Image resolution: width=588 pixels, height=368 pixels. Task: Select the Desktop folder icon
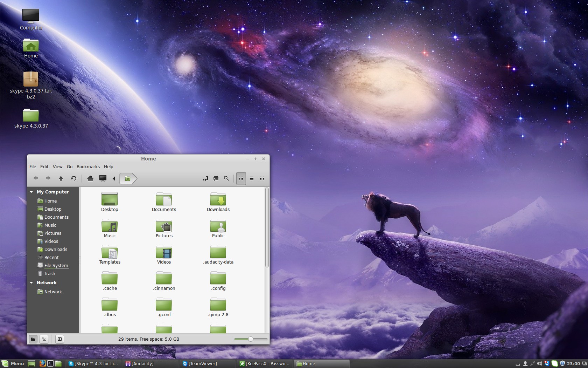tap(110, 202)
